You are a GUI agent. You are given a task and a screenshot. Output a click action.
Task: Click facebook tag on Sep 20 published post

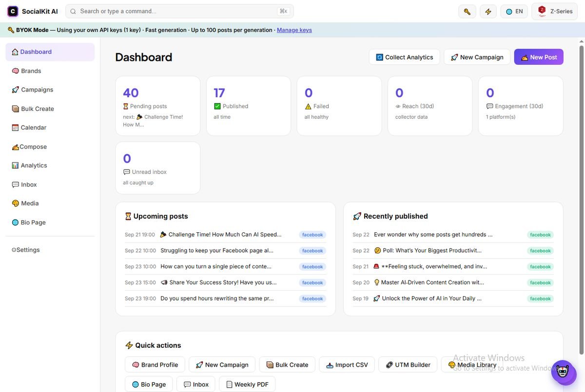click(x=540, y=282)
